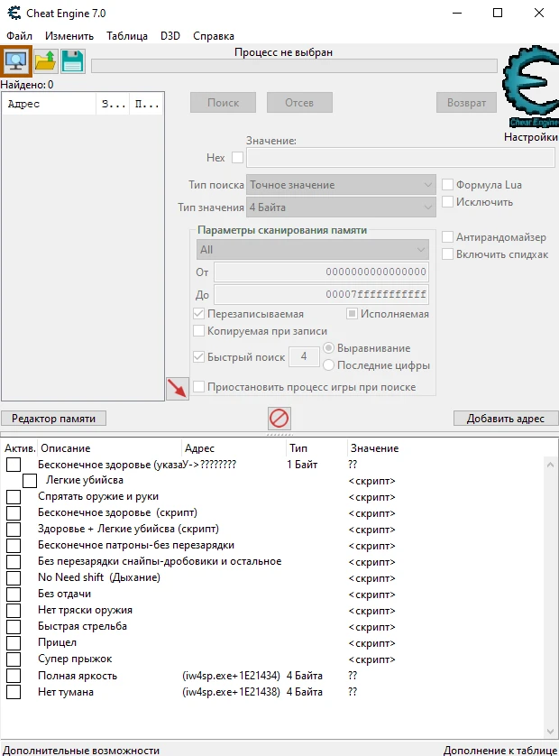Image resolution: width=559 pixels, height=756 pixels.
Task: Click the Значение column header in table
Action: tap(374, 448)
